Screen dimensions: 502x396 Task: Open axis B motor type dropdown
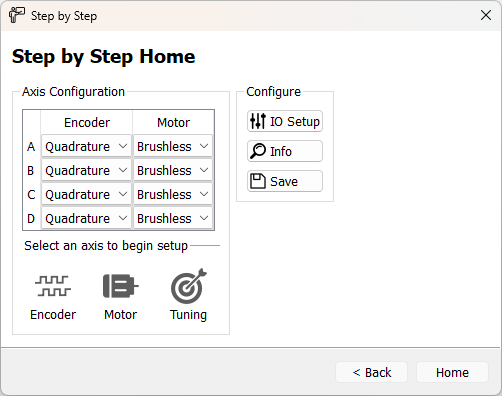click(173, 170)
